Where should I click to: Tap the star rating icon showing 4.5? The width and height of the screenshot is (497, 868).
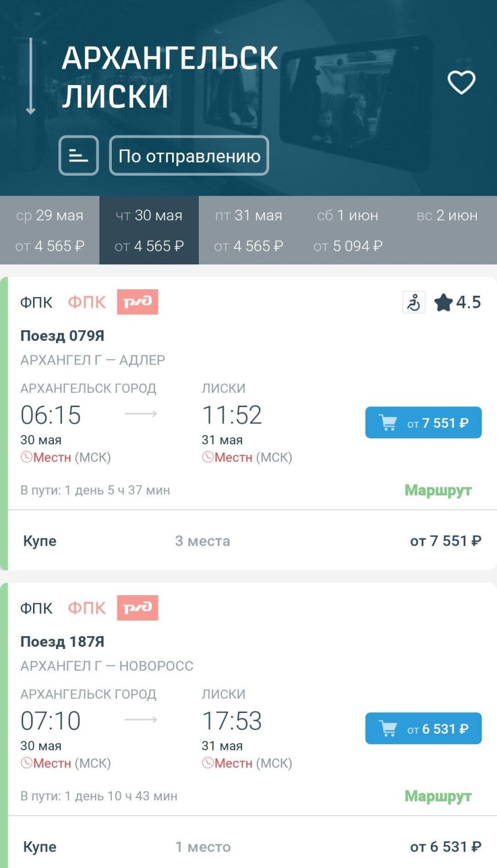point(446,302)
